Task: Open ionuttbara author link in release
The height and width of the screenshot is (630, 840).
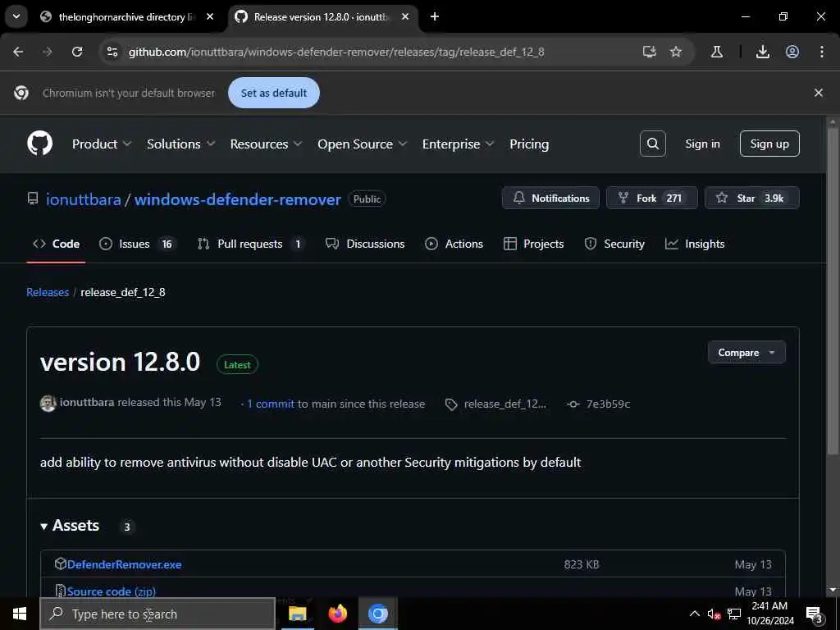Action: tap(87, 402)
